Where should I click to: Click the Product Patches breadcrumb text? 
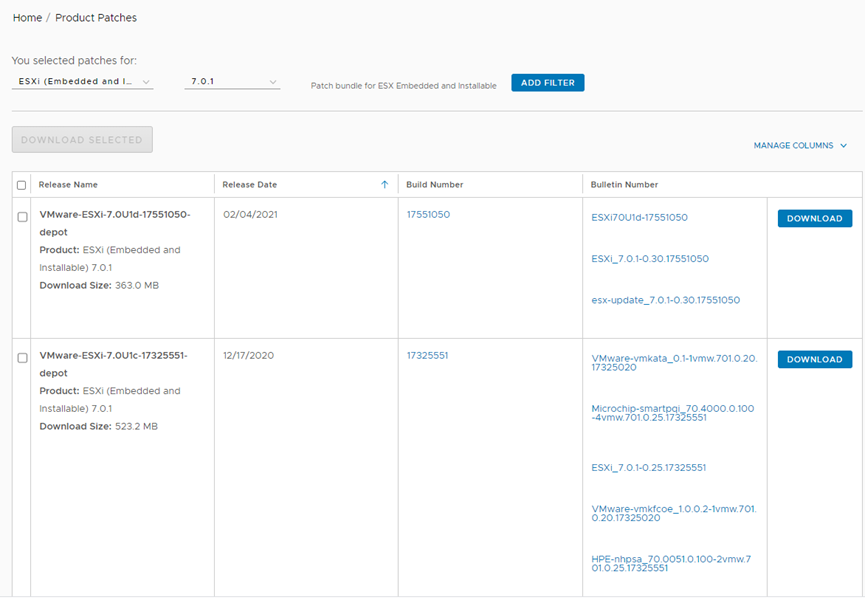click(96, 18)
